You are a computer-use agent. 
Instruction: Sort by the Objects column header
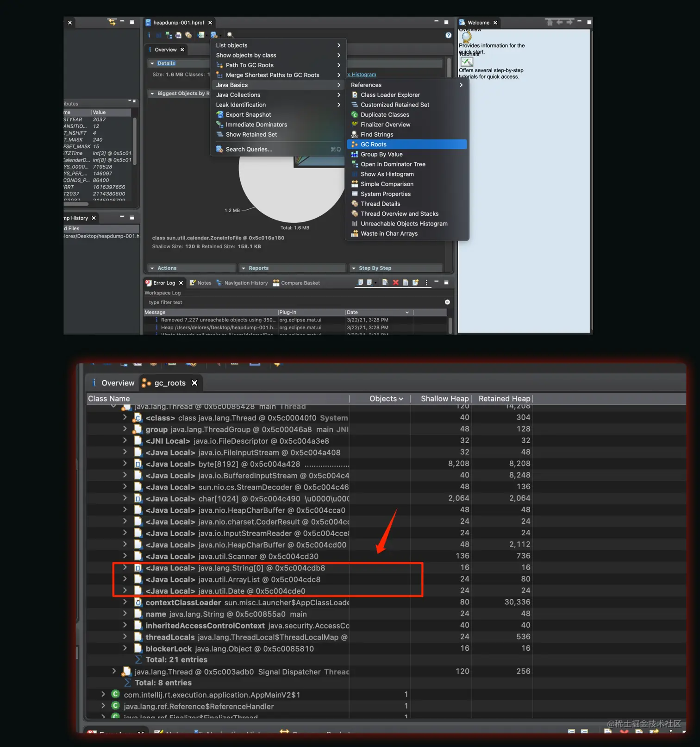click(380, 399)
